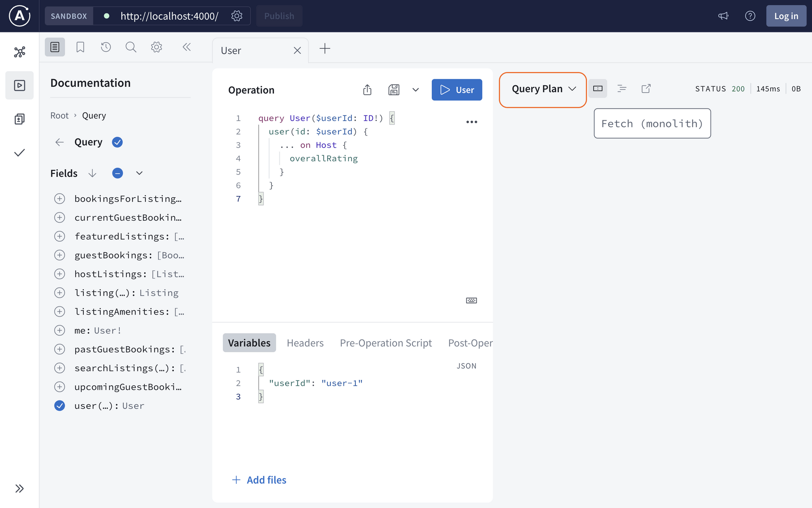Open saved operations bookmark icon

pyautogui.click(x=80, y=47)
